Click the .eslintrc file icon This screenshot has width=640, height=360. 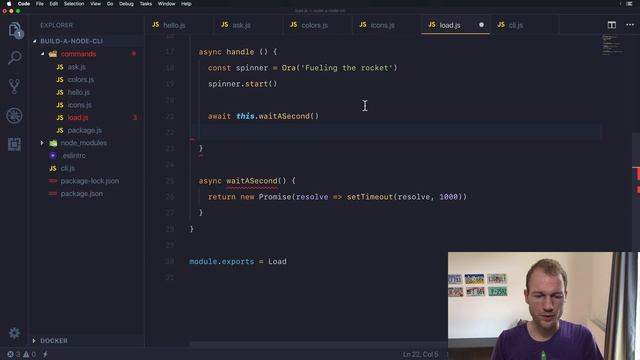[x=53, y=156]
